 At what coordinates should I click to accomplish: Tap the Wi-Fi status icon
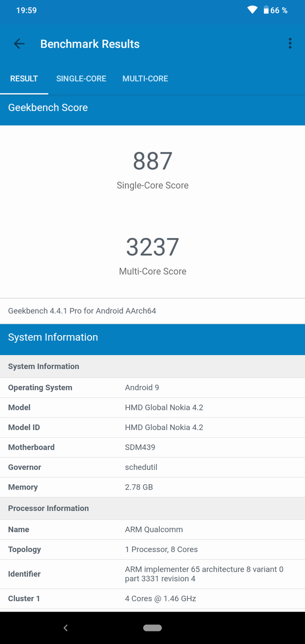(x=252, y=10)
